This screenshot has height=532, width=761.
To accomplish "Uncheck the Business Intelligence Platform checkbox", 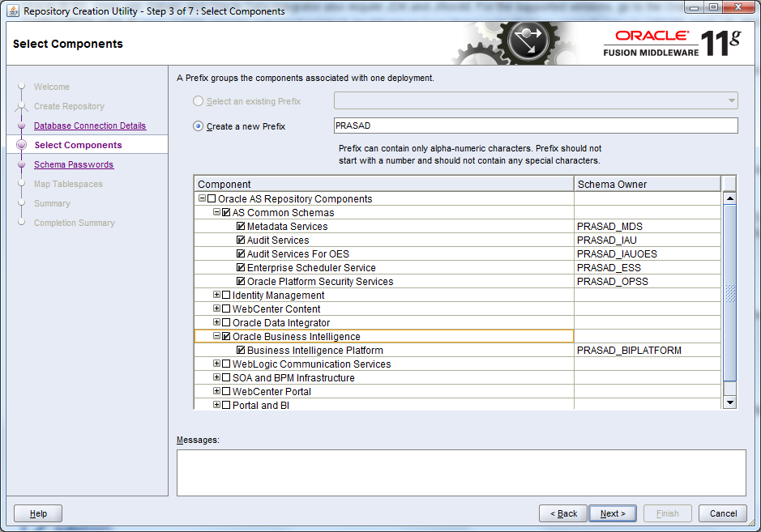I will point(241,350).
